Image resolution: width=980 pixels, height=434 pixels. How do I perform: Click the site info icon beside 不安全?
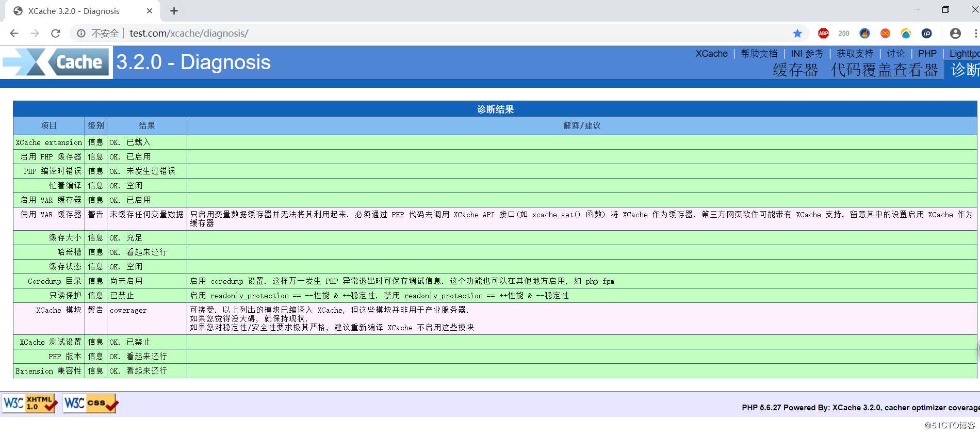click(81, 33)
